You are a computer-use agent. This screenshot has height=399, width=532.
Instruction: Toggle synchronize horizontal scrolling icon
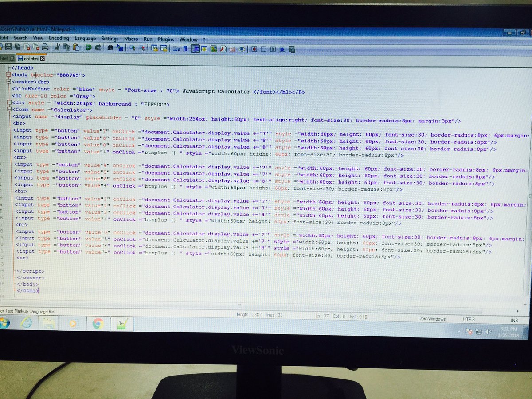point(164,48)
